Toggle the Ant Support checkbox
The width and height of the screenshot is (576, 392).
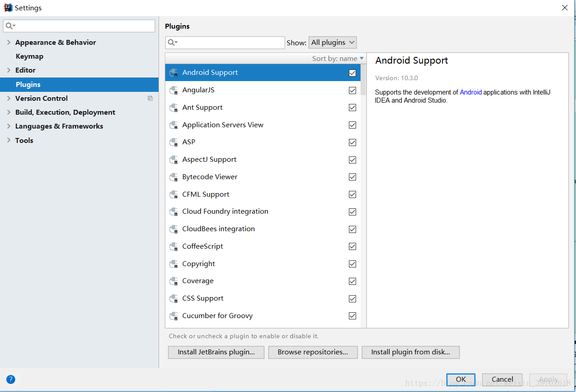[352, 108]
